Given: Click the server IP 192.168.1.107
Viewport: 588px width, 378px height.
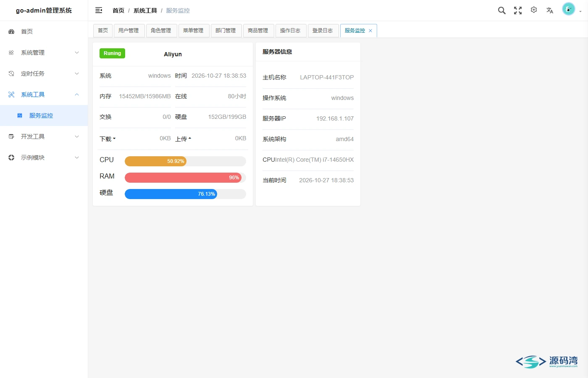Looking at the screenshot, I should point(335,118).
